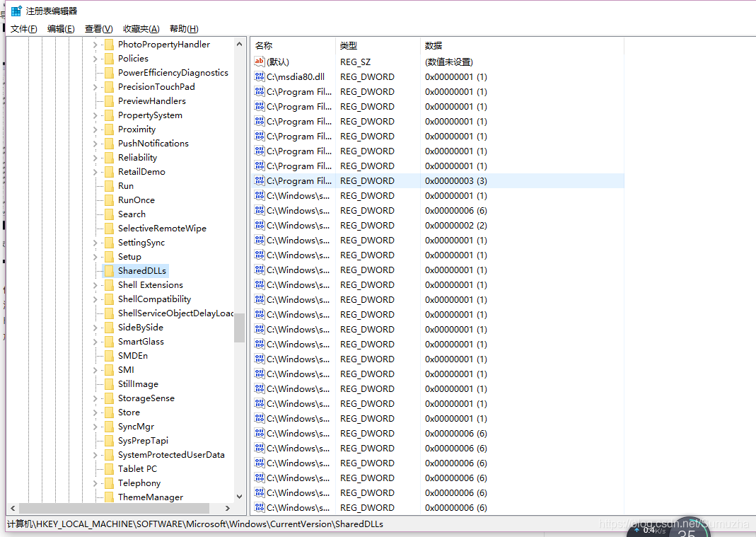Viewport: 756px width, 537px height.
Task: Open the 编辑(E) menu
Action: [61, 29]
